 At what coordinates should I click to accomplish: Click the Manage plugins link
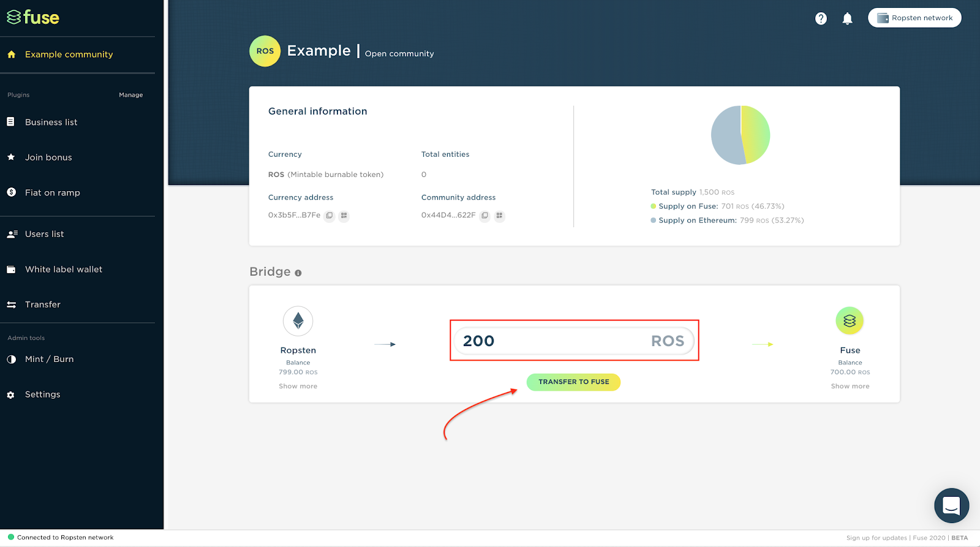pos(130,95)
